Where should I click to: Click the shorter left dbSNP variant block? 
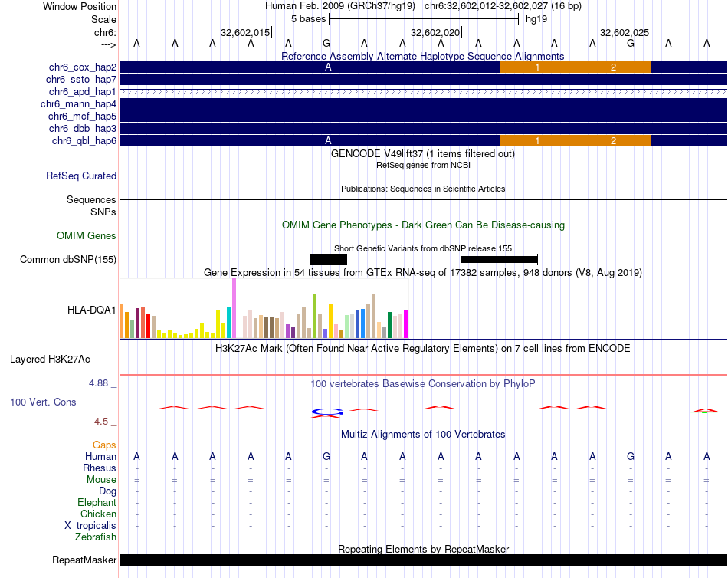[x=328, y=259]
